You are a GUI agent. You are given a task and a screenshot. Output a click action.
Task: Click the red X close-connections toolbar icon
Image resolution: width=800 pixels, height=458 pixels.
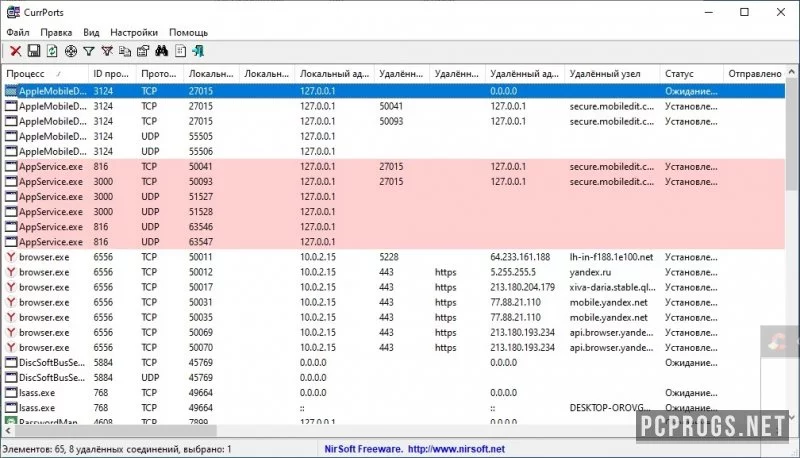point(16,51)
